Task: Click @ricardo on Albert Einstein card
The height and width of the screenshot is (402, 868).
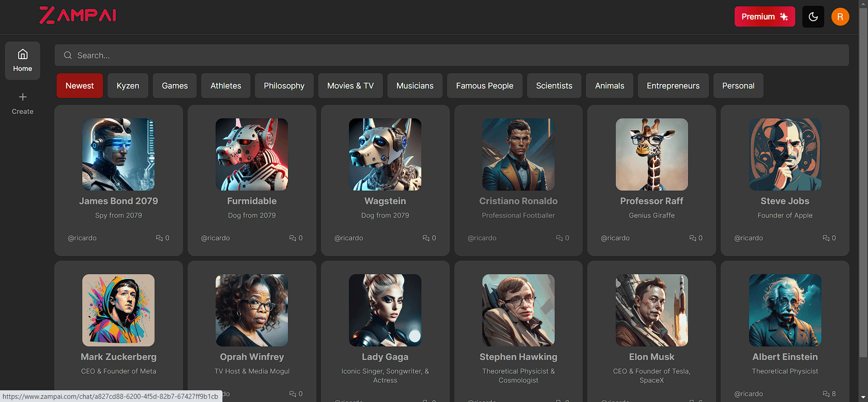Action: [749, 394]
